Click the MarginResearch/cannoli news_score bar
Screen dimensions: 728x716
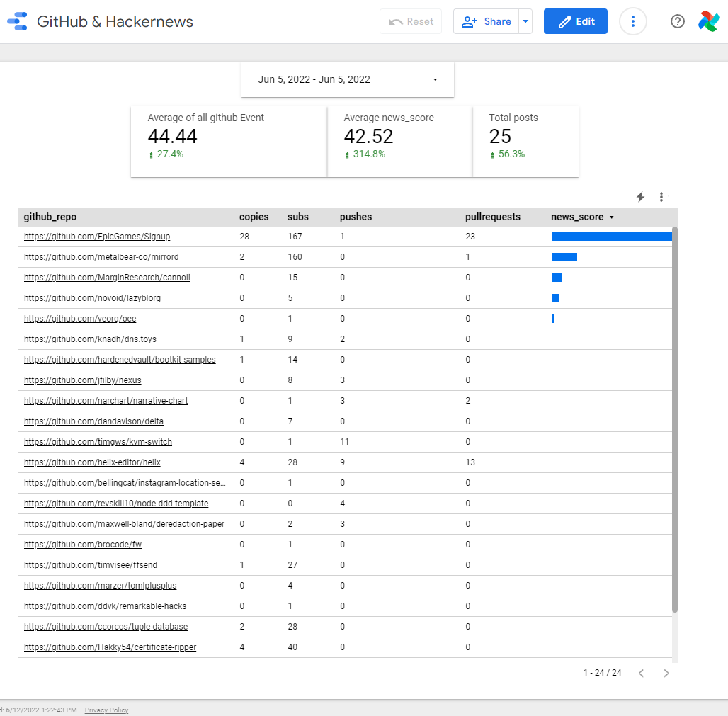[x=557, y=278]
